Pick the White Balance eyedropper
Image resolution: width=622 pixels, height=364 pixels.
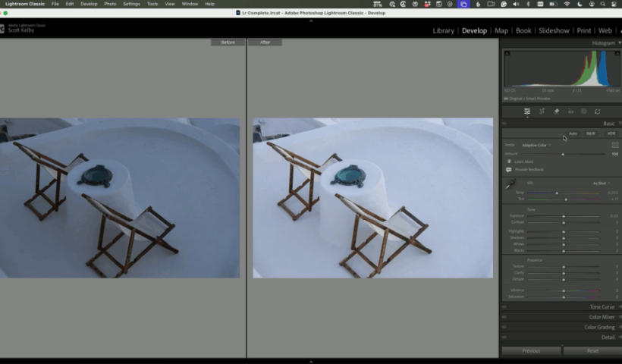click(x=510, y=184)
